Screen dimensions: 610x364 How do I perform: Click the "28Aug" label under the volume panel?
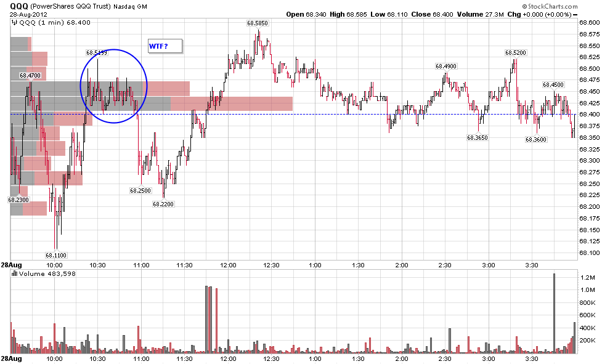(x=11, y=358)
